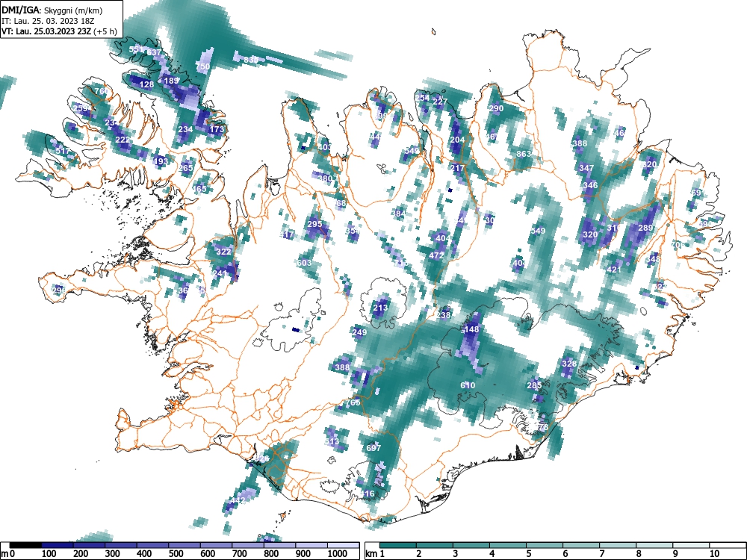Viewport: 747px width, 560px height.
Task: Click the 1000 label on the m legend
Action: point(338,554)
